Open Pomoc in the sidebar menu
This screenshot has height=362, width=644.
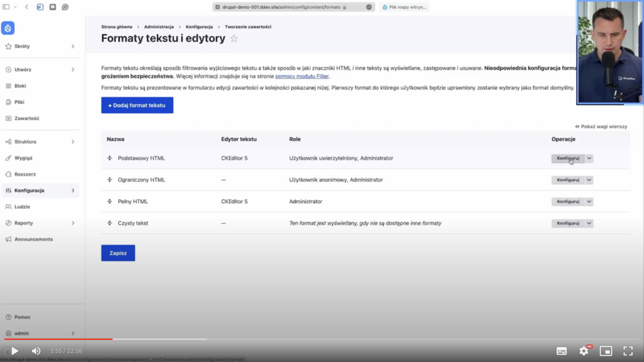point(22,317)
